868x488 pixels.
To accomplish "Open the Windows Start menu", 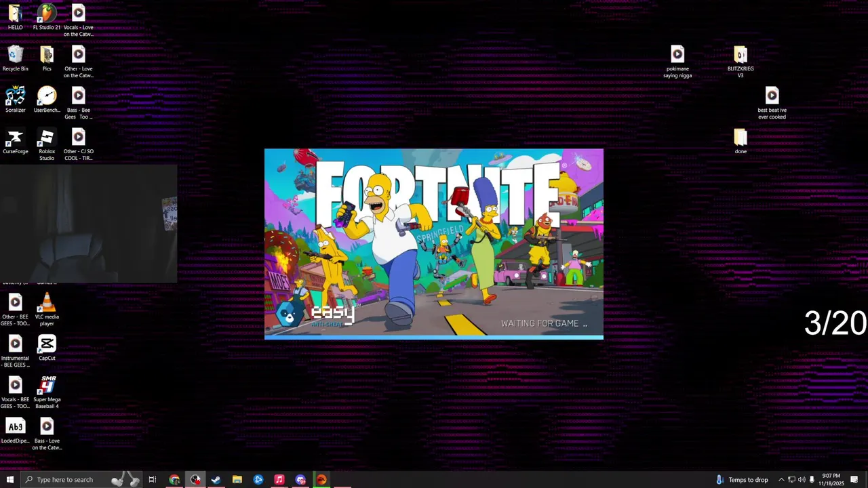I will (x=9, y=480).
